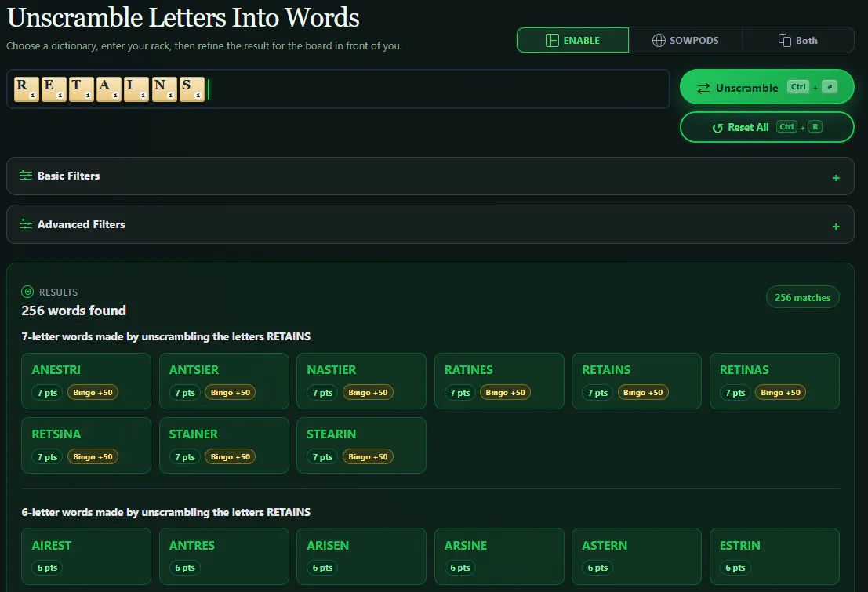Click the RESULTS target icon

coord(27,292)
